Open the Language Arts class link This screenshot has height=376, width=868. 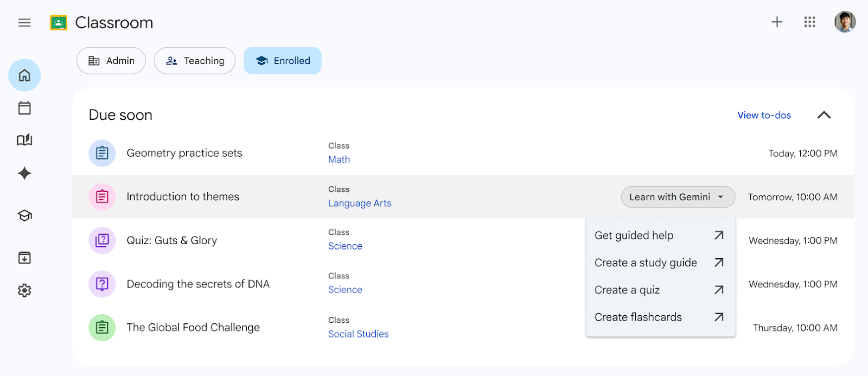tap(360, 203)
